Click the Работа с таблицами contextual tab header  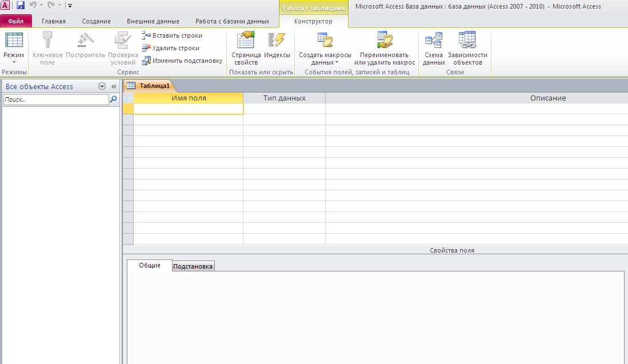point(313,8)
